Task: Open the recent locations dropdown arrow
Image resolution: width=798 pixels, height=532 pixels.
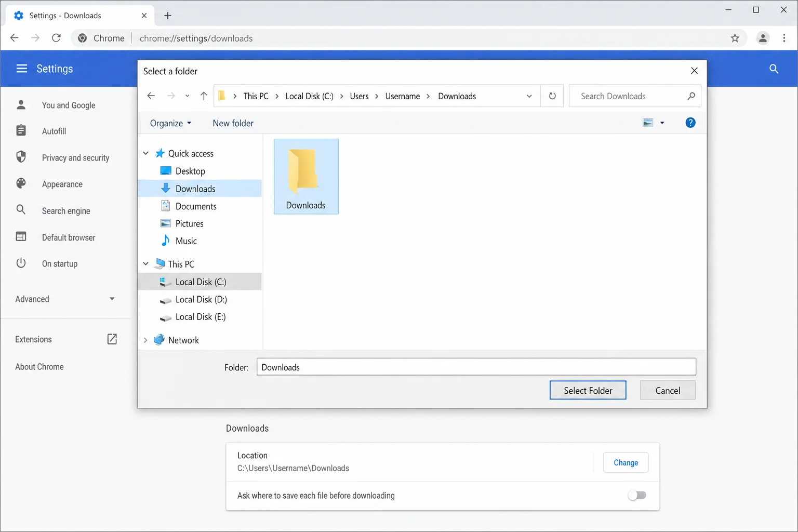Action: (x=187, y=96)
